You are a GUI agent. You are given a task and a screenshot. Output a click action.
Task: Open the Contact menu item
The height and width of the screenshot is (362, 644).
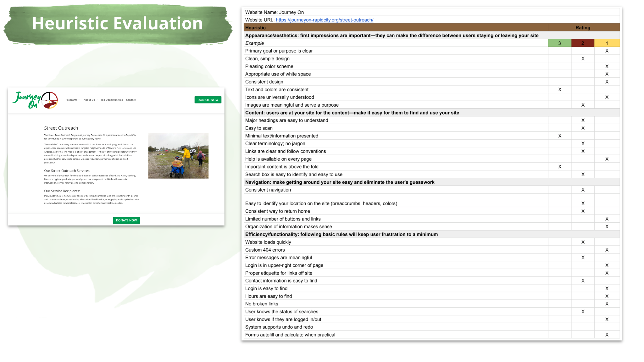131,100
